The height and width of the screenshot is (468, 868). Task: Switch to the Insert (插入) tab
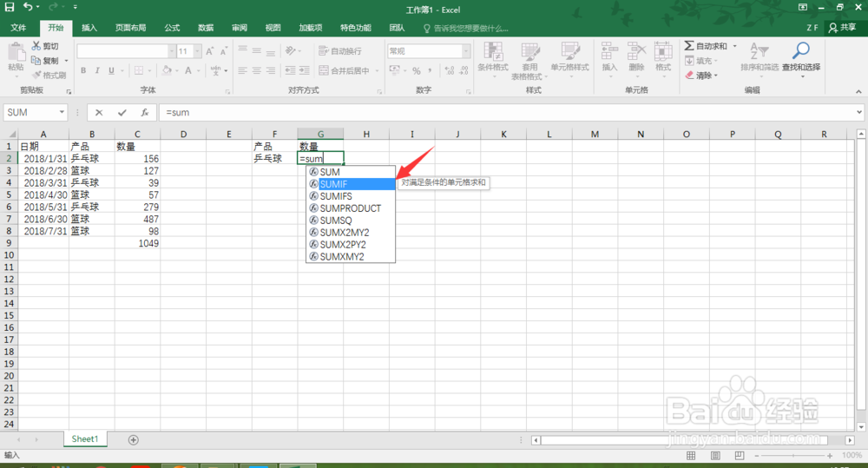[89, 28]
